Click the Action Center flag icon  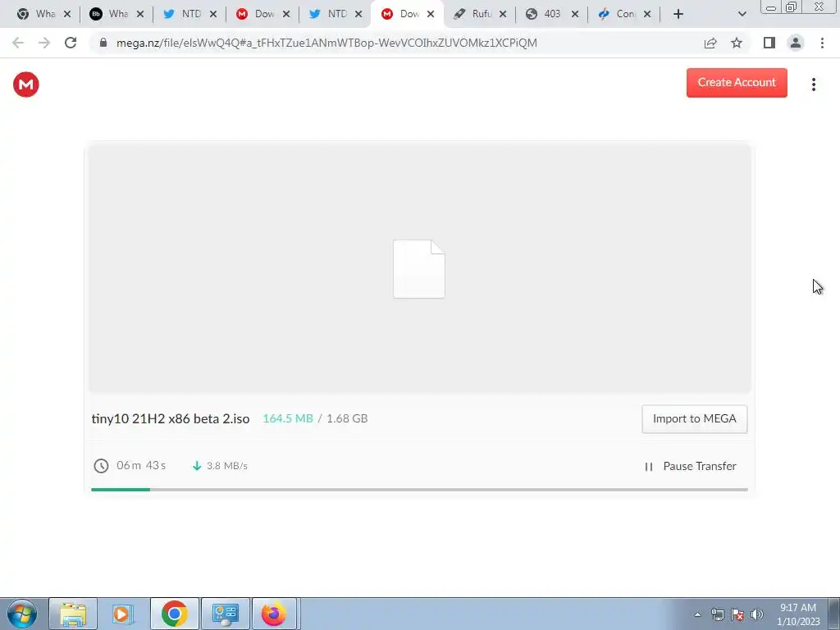click(x=737, y=614)
